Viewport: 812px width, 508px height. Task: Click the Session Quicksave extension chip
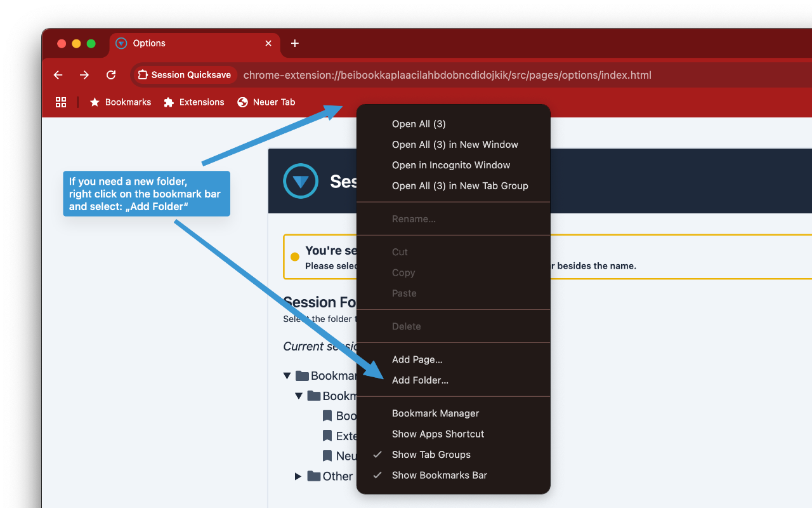pos(185,75)
